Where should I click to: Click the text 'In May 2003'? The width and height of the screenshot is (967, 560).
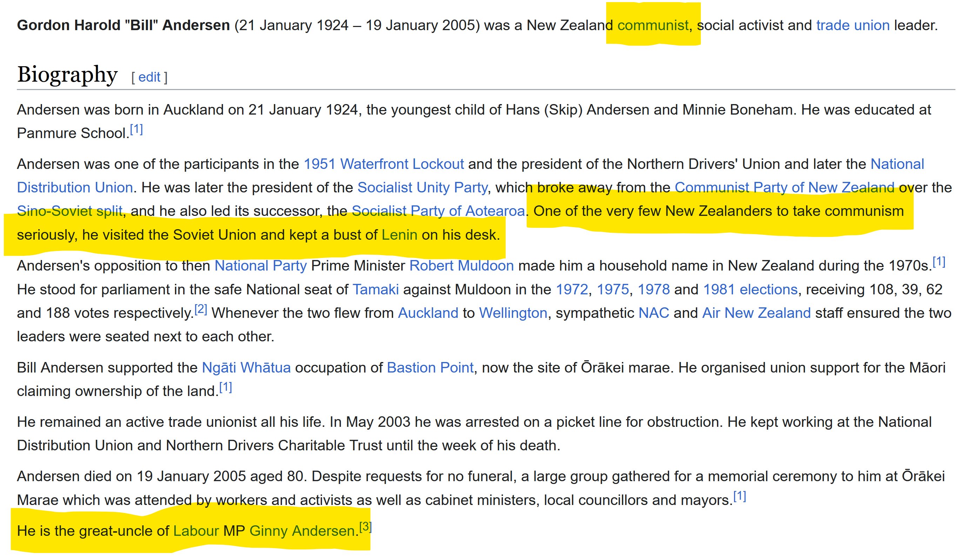370,422
